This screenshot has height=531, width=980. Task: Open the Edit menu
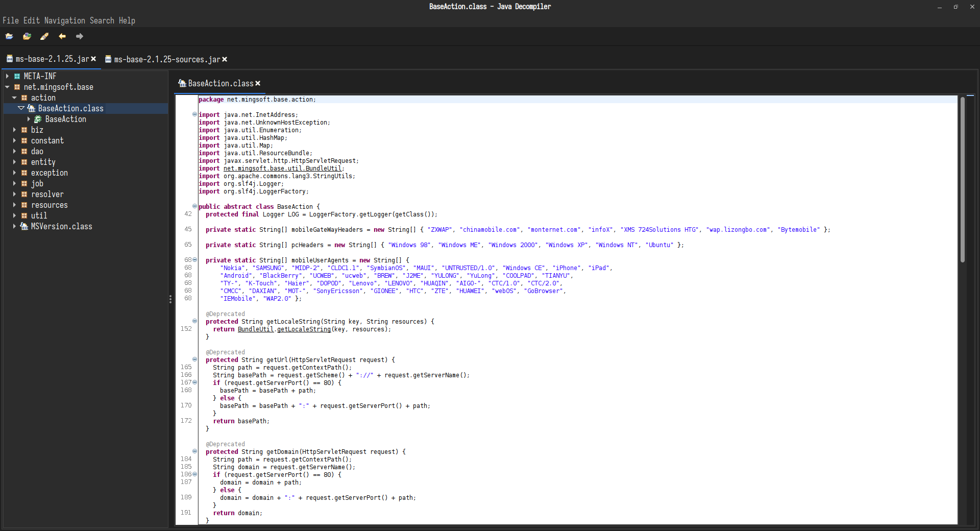click(x=32, y=20)
